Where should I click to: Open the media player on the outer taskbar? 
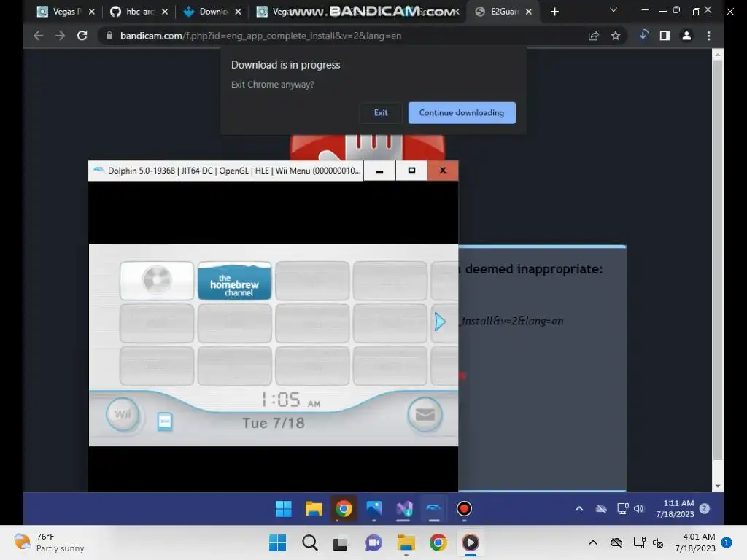pyautogui.click(x=471, y=542)
